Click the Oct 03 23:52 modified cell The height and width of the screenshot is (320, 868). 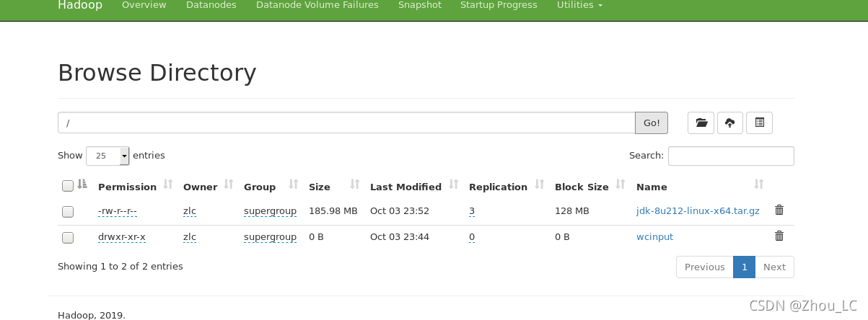(x=400, y=211)
